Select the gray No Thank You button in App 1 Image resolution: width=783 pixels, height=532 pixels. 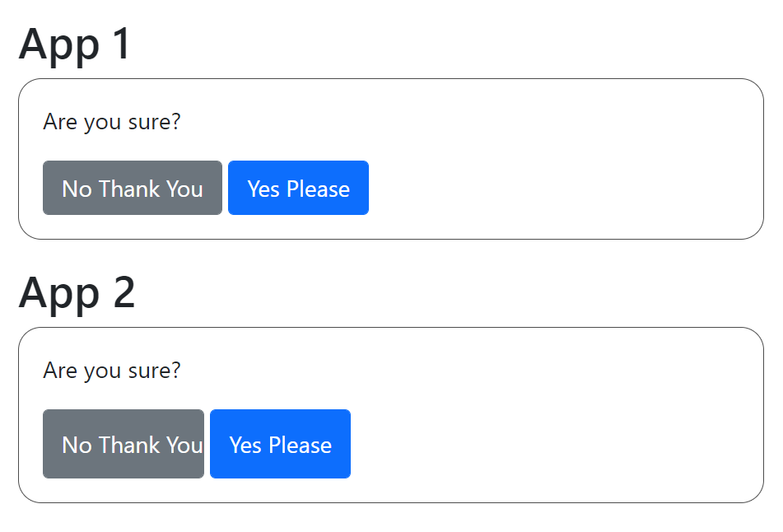132,188
